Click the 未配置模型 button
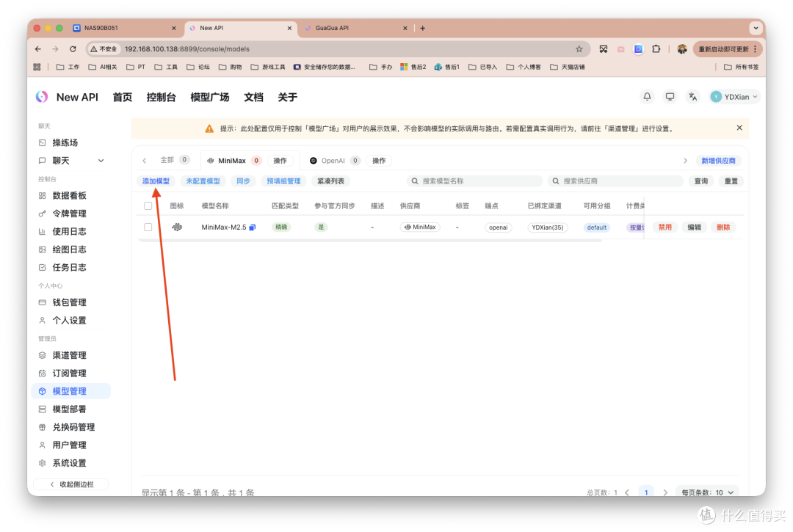Viewport: 793px width, 532px height. pyautogui.click(x=203, y=181)
